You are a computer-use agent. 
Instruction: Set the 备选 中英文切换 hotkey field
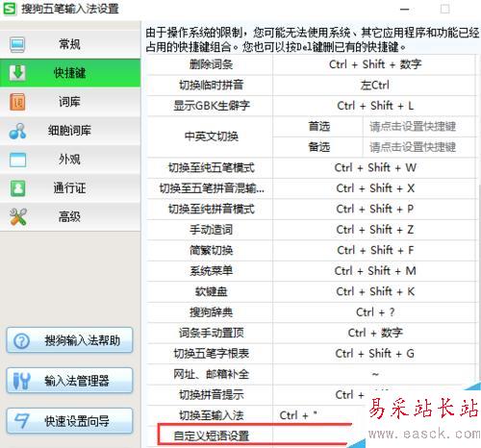419,147
